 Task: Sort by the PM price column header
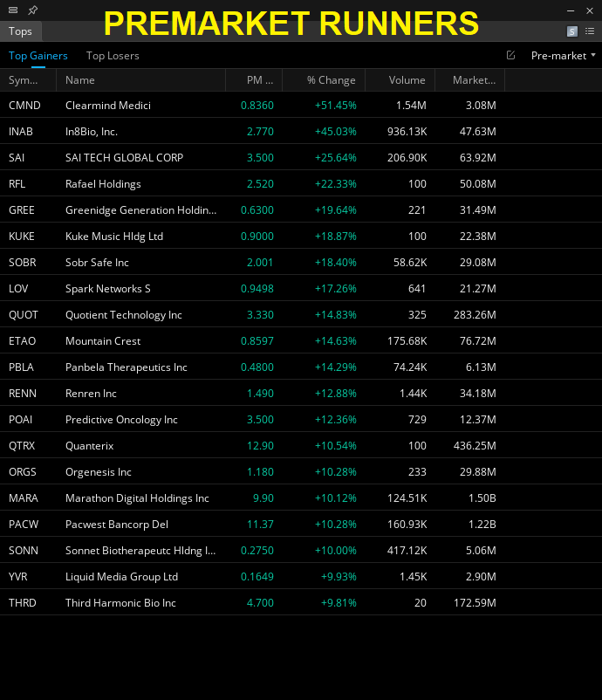[254, 80]
